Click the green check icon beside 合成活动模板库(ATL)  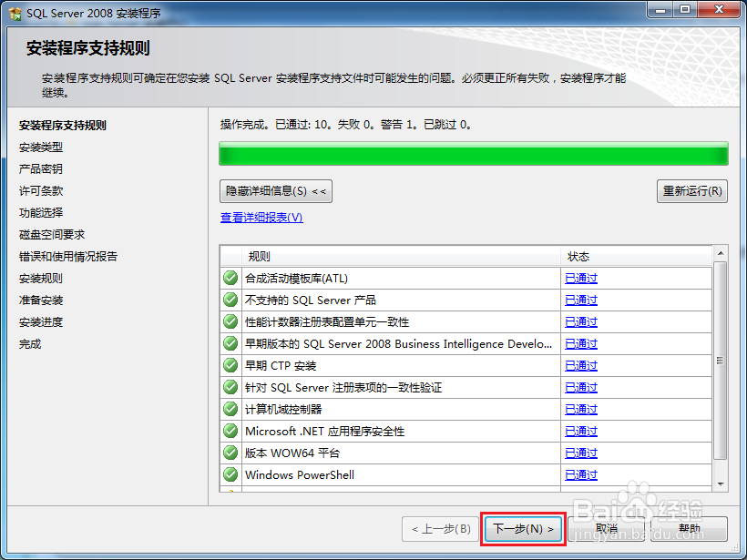[x=230, y=278]
